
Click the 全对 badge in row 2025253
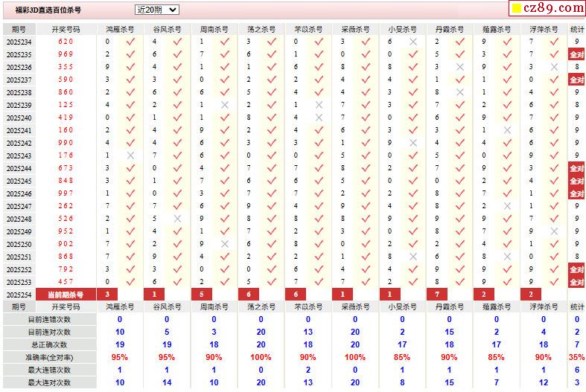(x=576, y=282)
